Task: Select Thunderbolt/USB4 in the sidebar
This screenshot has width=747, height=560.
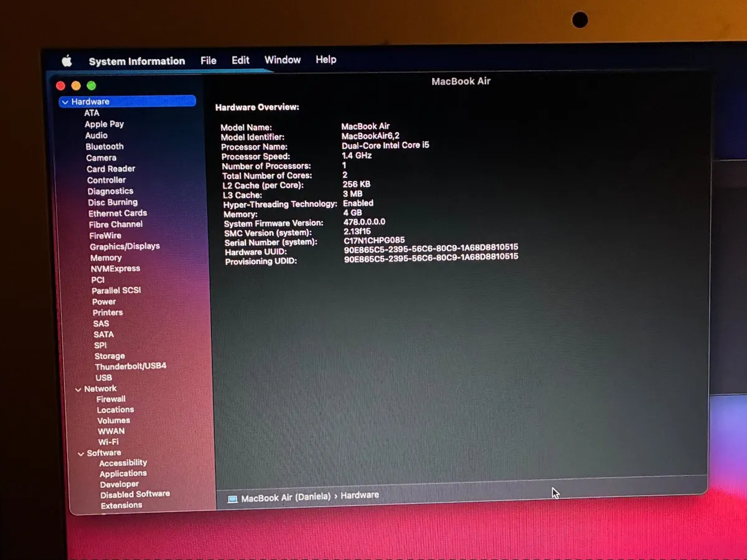Action: pos(131,366)
